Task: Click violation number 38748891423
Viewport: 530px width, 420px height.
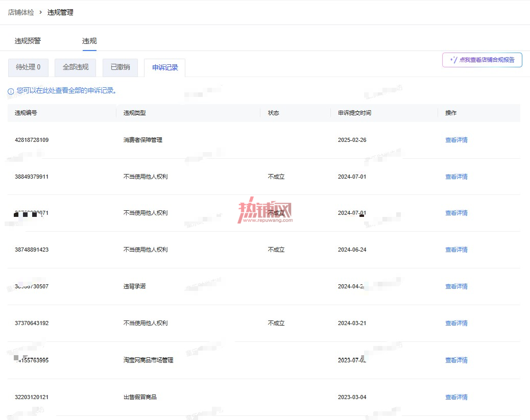Action: point(32,250)
